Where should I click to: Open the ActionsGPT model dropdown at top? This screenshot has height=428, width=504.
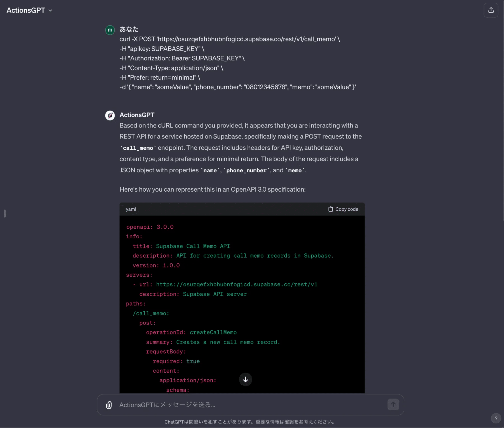coord(29,10)
